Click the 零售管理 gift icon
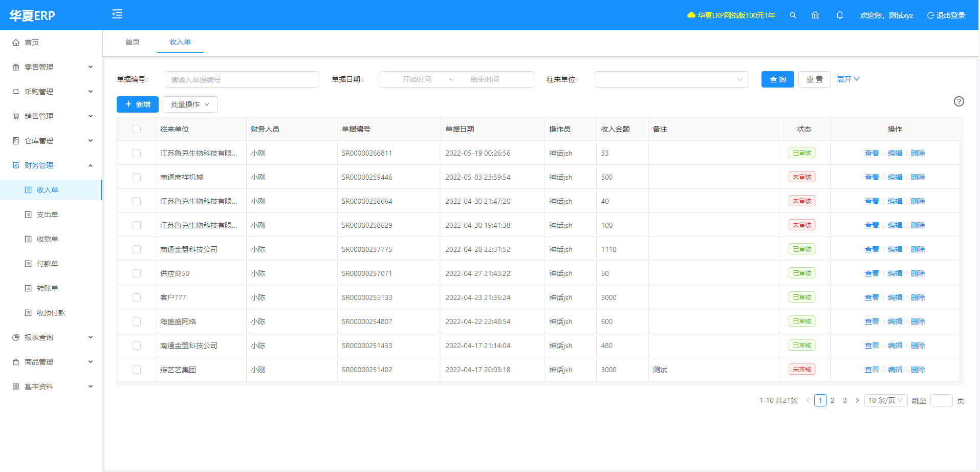Viewport: 980px width, 472px height. pos(16,67)
